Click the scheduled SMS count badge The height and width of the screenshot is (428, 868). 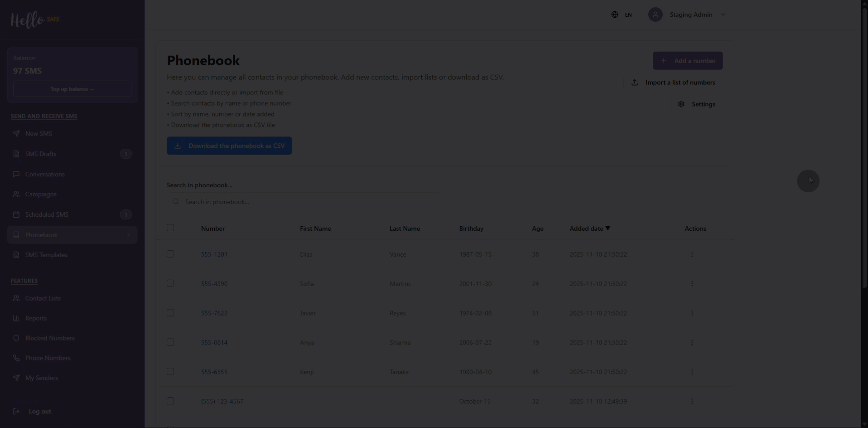(126, 214)
